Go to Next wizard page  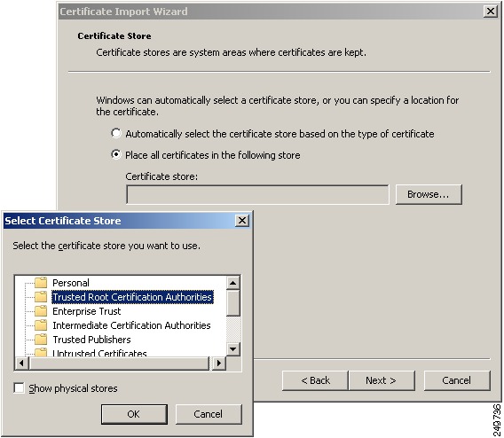click(382, 380)
